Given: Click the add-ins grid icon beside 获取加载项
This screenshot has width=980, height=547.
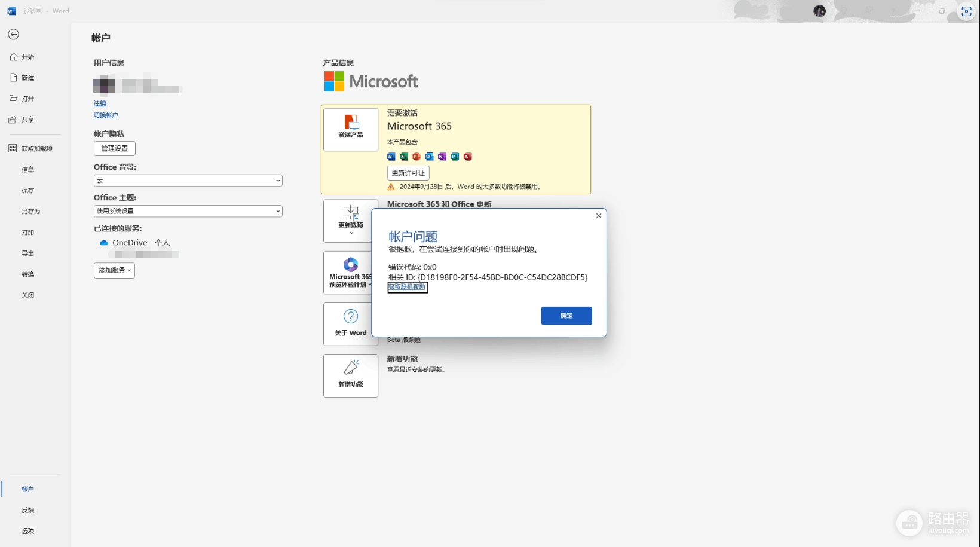Looking at the screenshot, I should pyautogui.click(x=13, y=149).
